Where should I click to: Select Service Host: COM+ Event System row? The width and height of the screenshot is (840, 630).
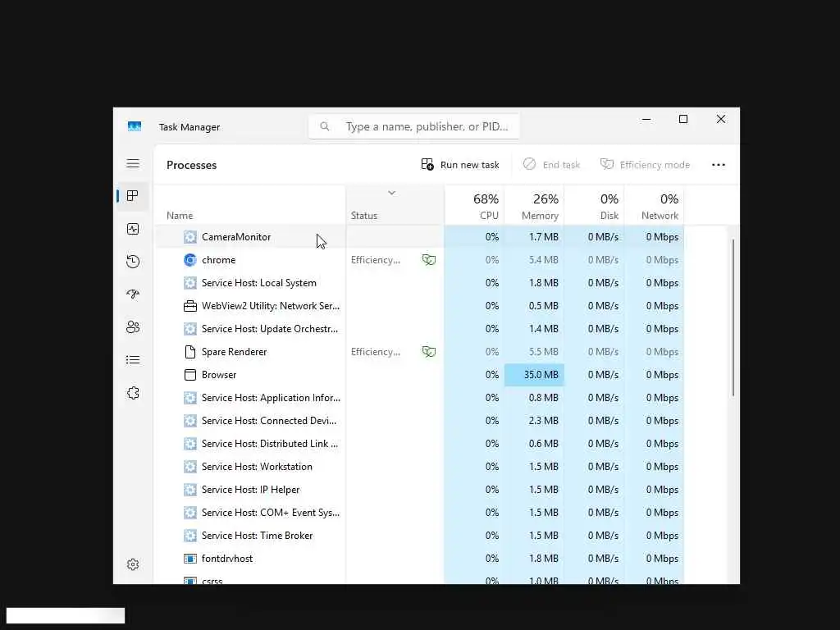[419, 513]
